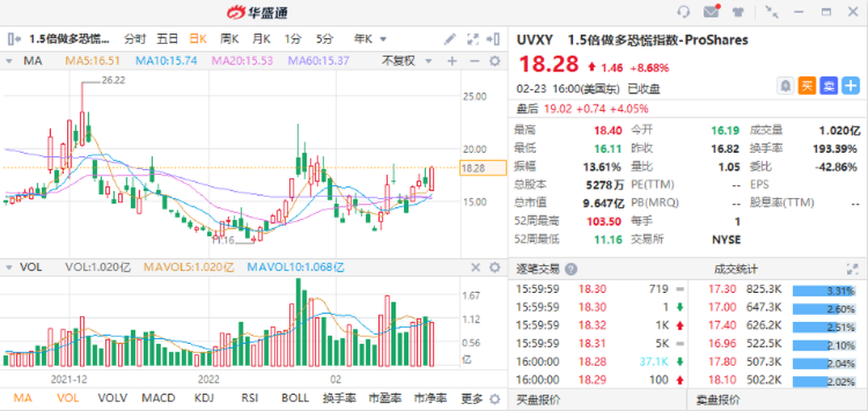868x411 pixels.
Task: Open the 不复权 adjustment dropdown
Action: pos(405,61)
